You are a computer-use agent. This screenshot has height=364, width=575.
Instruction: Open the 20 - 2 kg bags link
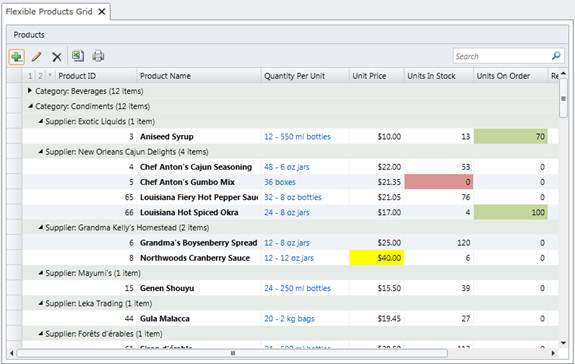(289, 319)
